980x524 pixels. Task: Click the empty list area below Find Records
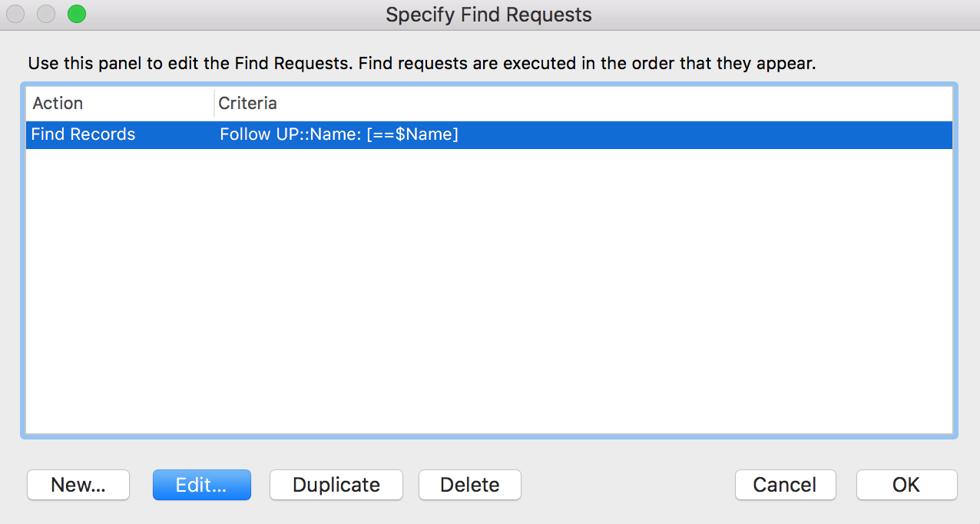pos(488,292)
